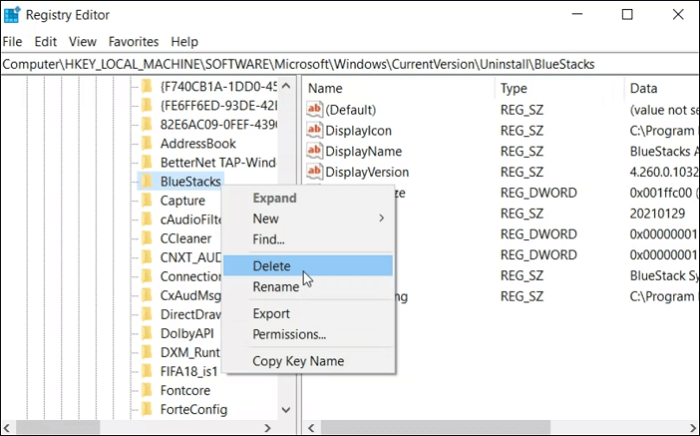Choose Expand in the context menu
Screen dimensions: 700x436
(274, 198)
